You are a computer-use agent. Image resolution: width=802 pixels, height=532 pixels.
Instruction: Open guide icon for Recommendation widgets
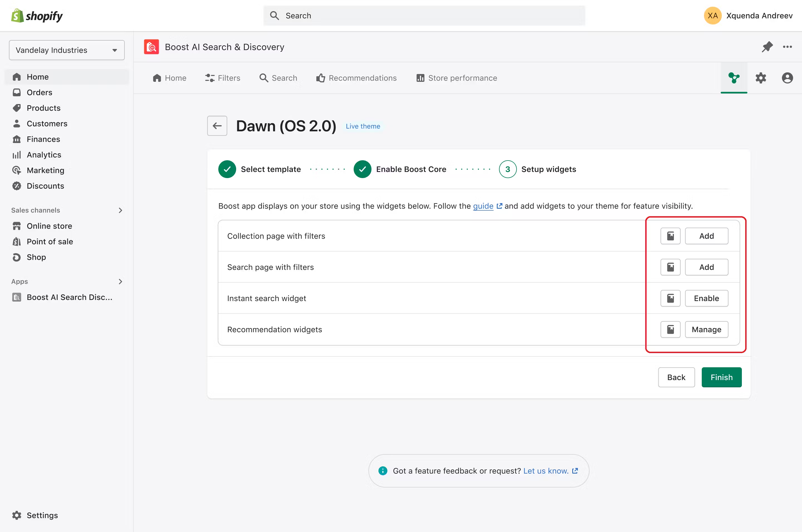670,329
